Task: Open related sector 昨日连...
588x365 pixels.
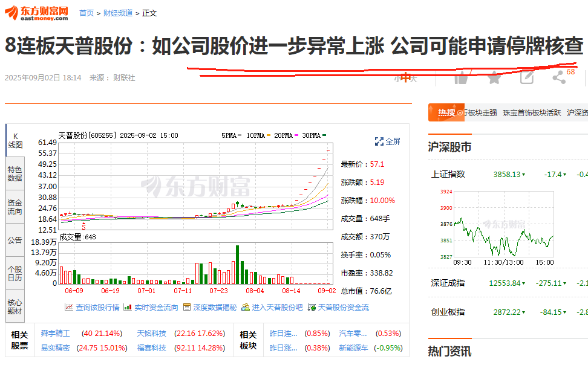Action: [x=283, y=333]
